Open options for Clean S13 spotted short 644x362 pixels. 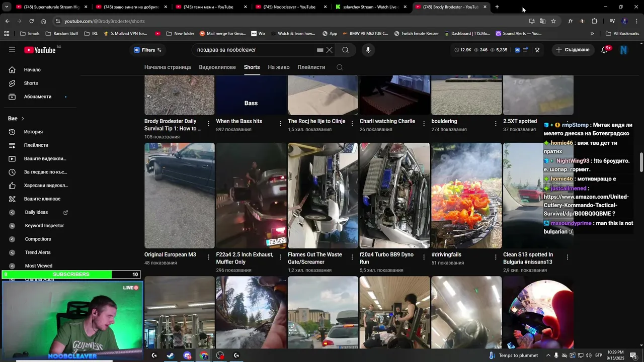pos(568,257)
